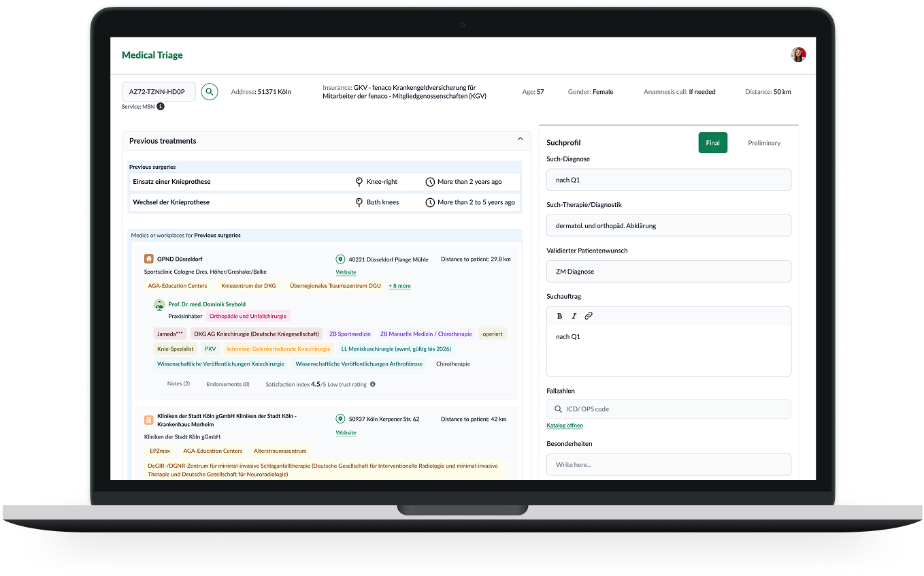The height and width of the screenshot is (576, 924).
Task: Click the green search magnifier button
Action: [x=210, y=92]
